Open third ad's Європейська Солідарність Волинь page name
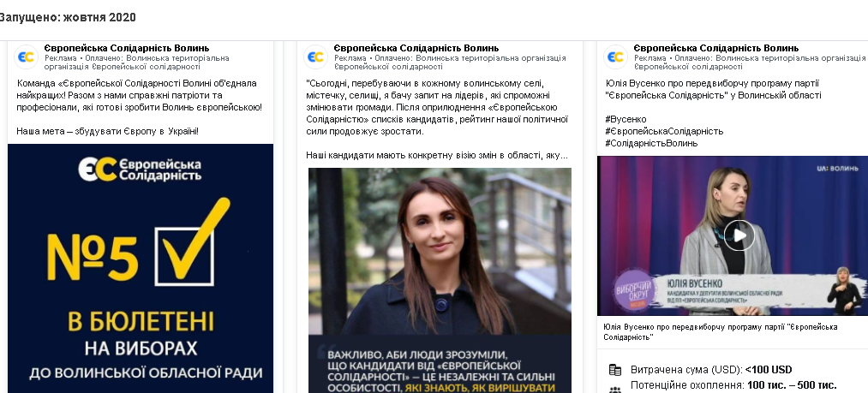 pyautogui.click(x=716, y=48)
